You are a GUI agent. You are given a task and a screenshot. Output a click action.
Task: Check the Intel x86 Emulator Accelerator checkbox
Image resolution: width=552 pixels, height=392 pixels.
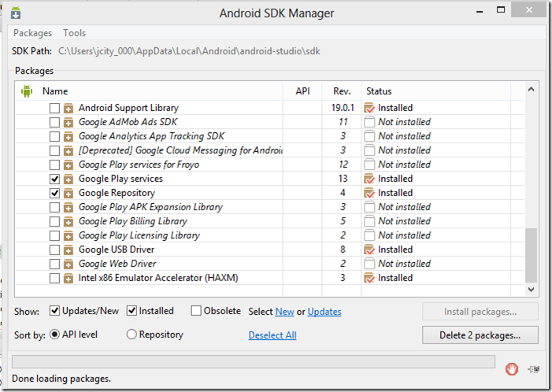[54, 278]
